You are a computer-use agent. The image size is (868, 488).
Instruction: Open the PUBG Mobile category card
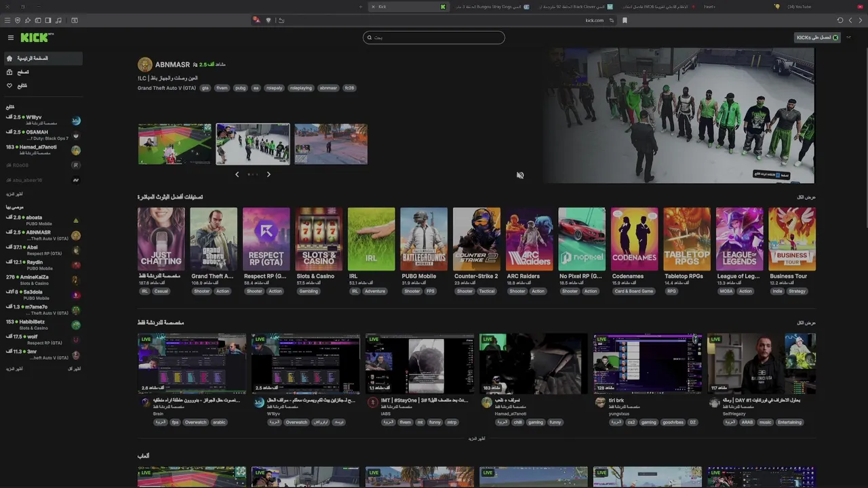(424, 239)
